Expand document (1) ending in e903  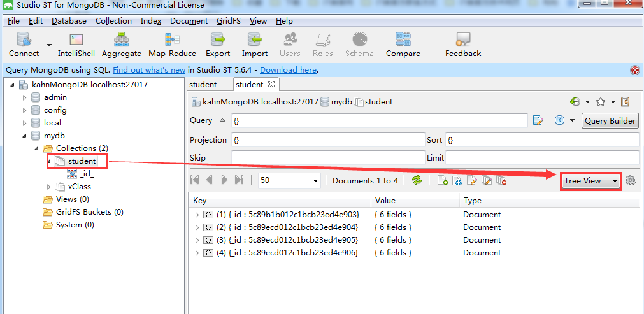coord(197,215)
